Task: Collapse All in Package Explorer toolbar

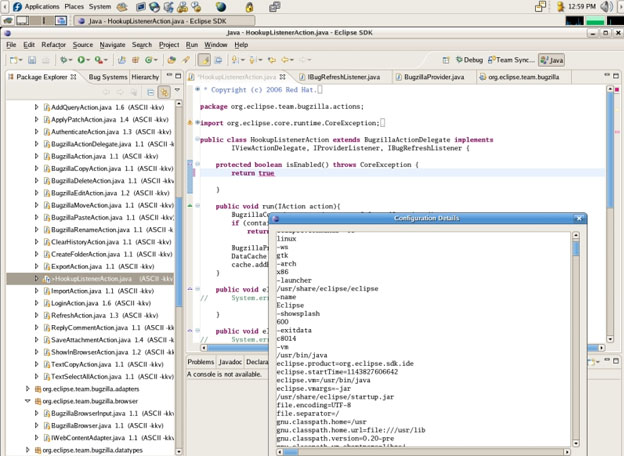Action: [150, 92]
